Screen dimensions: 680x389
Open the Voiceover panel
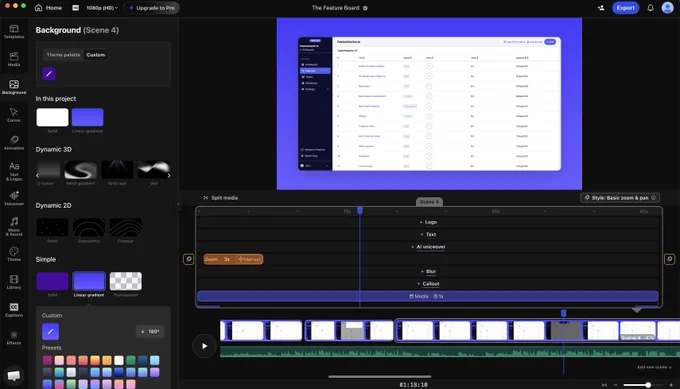[x=14, y=198]
